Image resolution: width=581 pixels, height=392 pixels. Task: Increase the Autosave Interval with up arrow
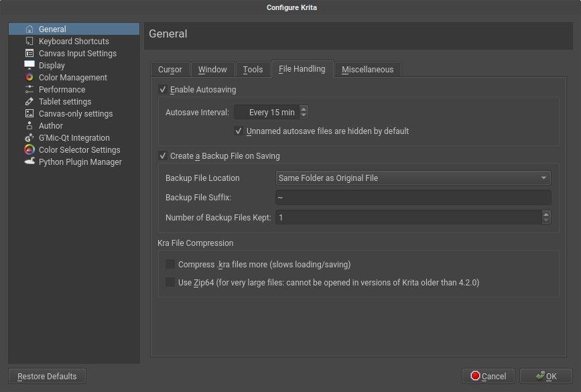point(304,109)
